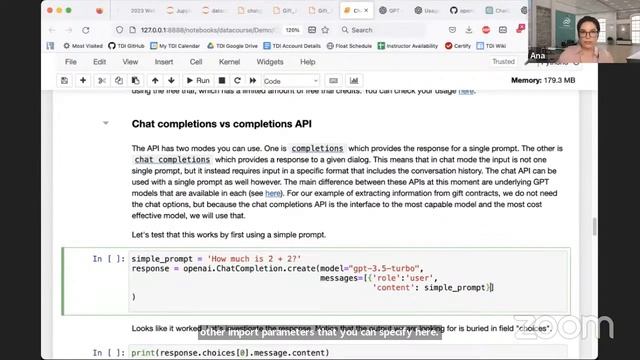Click the 127.0.0.1 address bar URL
The image size is (640, 360).
coord(208,30)
